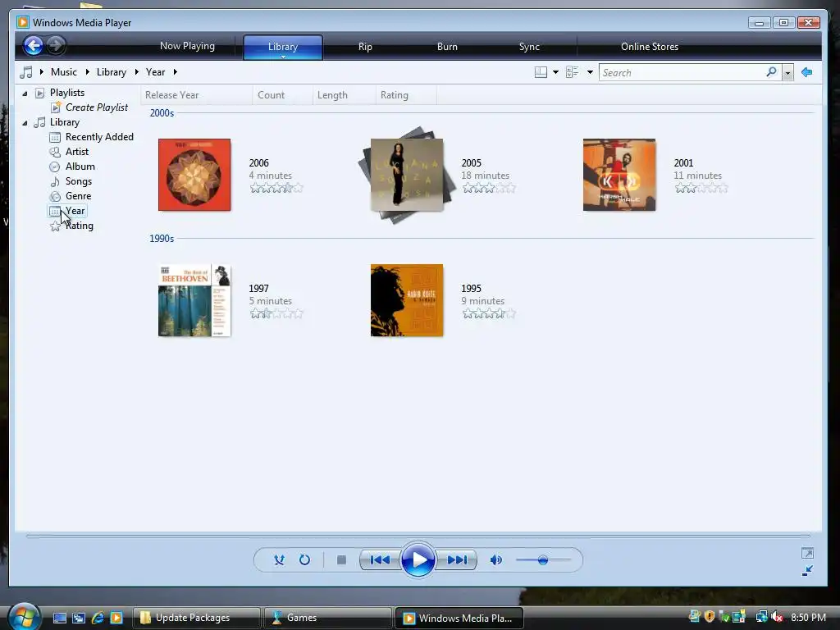Select Library node in navigation pane
Viewport: 840px width, 630px height.
click(x=64, y=122)
